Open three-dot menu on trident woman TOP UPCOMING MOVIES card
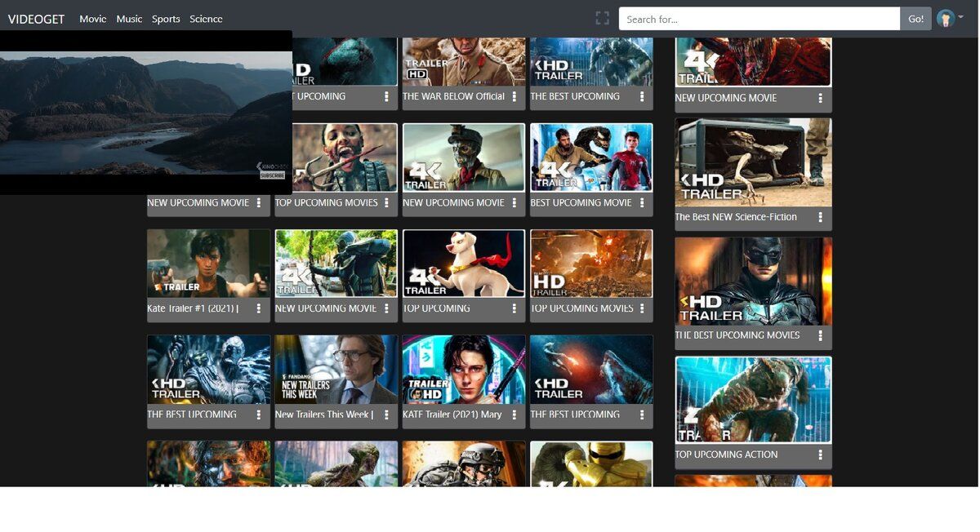The height and width of the screenshot is (532, 980). pos(386,202)
